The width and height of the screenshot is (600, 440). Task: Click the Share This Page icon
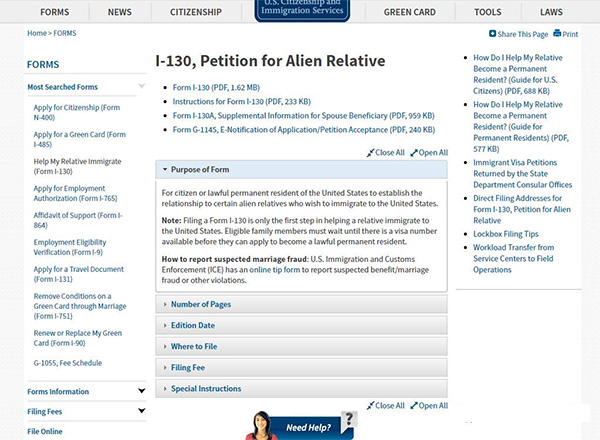coord(492,34)
